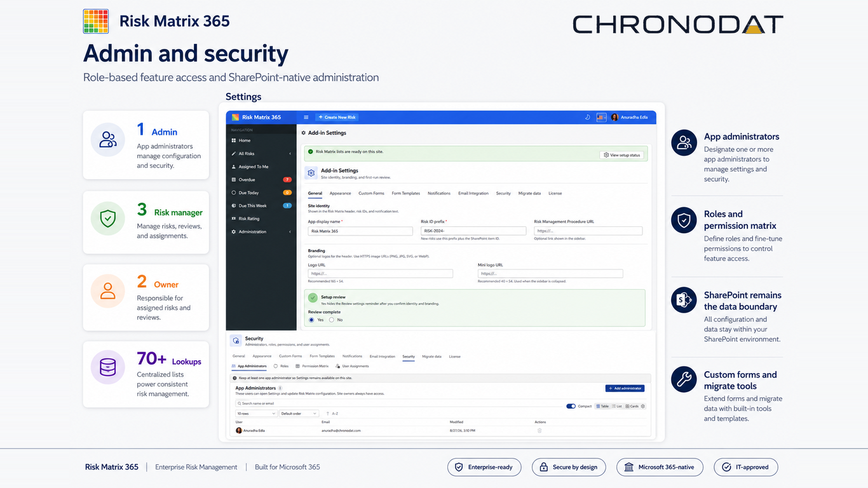Select No for Review complete
The image size is (868, 488).
332,320
